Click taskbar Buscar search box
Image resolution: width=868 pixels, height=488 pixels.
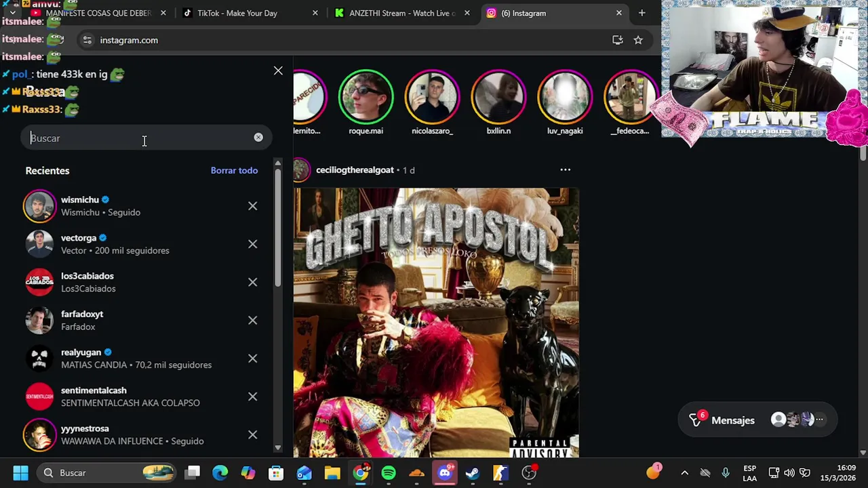(x=105, y=473)
